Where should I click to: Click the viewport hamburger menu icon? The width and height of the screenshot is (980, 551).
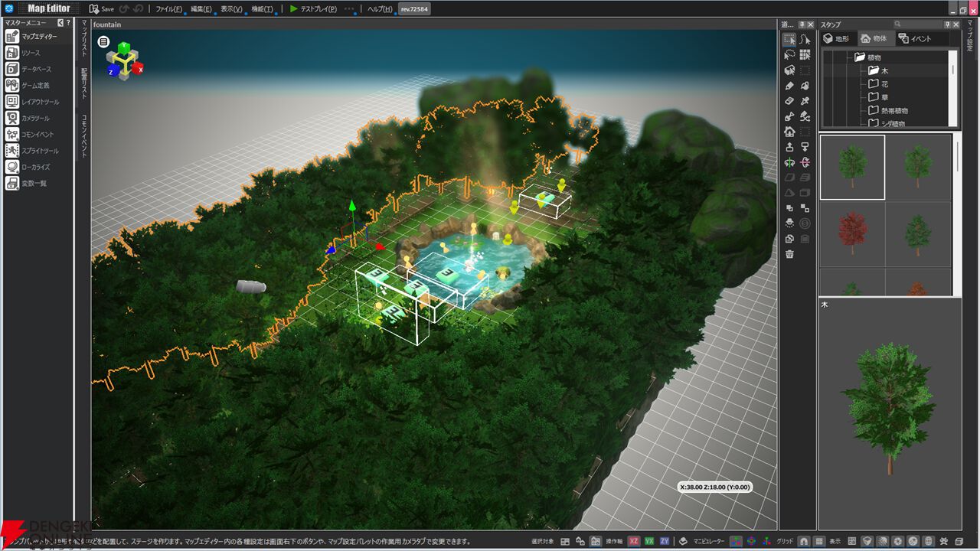103,42
